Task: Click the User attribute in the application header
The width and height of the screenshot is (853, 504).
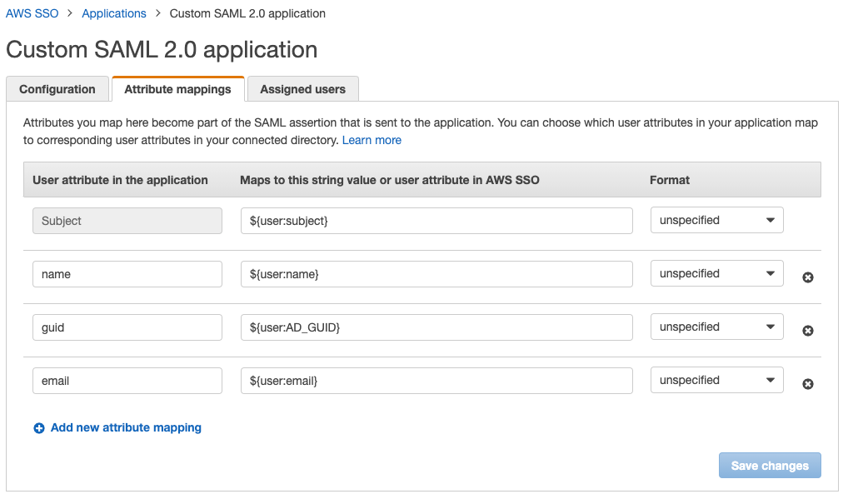Action: pyautogui.click(x=120, y=180)
